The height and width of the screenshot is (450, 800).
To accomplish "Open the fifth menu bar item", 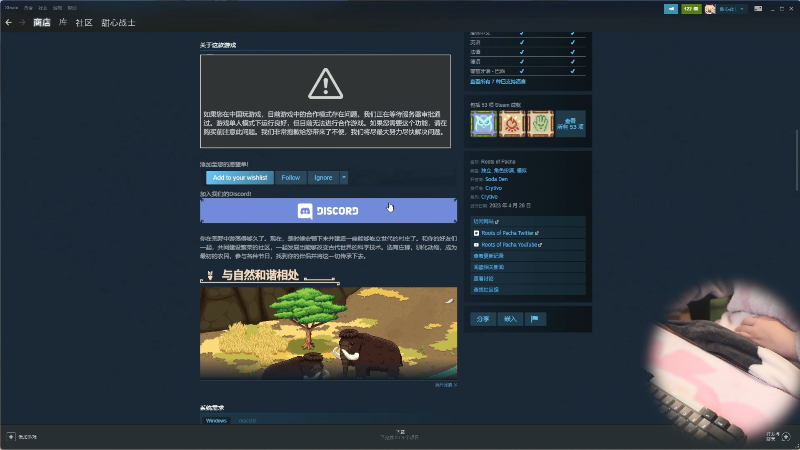I will point(72,8).
